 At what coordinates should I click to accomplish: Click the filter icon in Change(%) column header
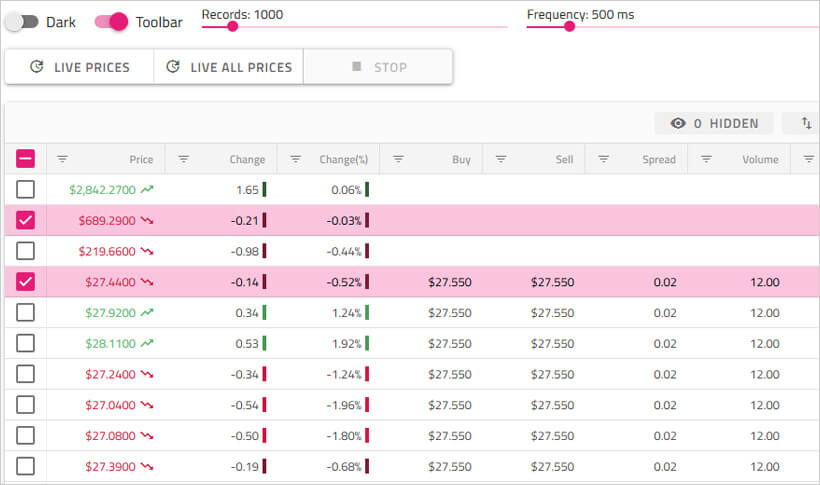(x=295, y=159)
